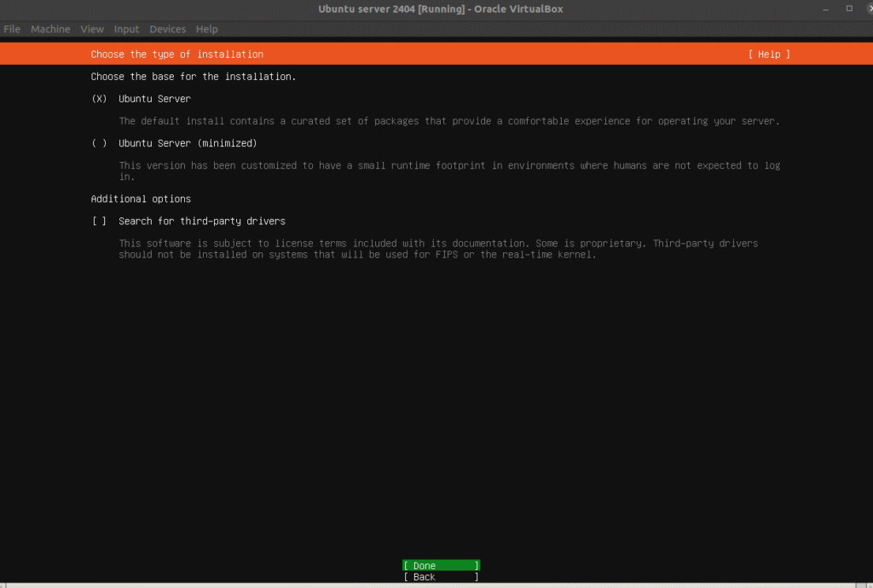Open the VirtualBox Help menu
873x588 pixels.
pyautogui.click(x=207, y=29)
